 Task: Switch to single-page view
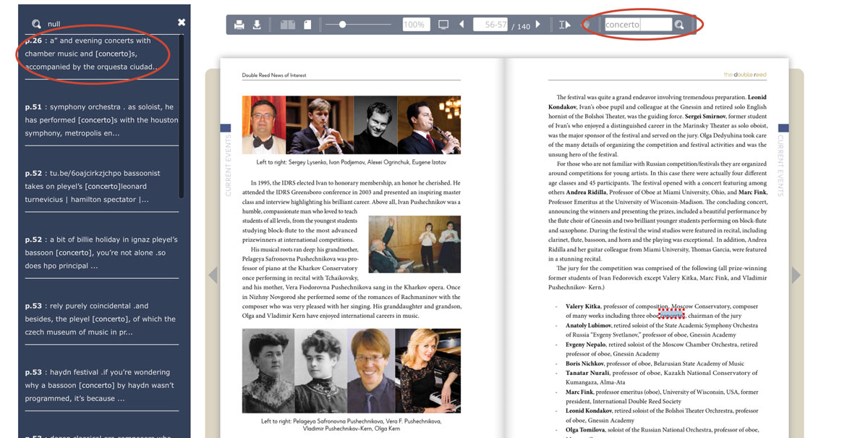(307, 25)
